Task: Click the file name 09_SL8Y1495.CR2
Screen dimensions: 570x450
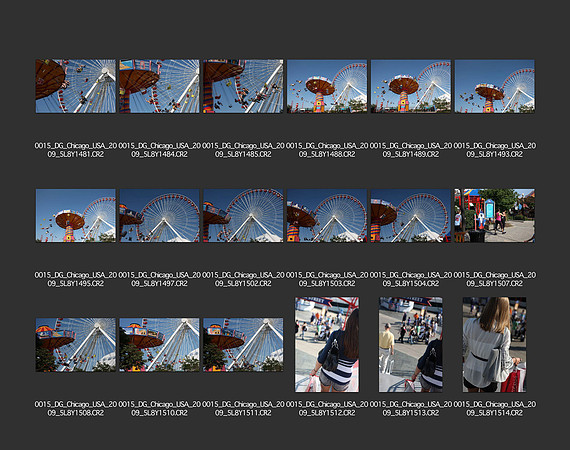Action: (x=76, y=284)
